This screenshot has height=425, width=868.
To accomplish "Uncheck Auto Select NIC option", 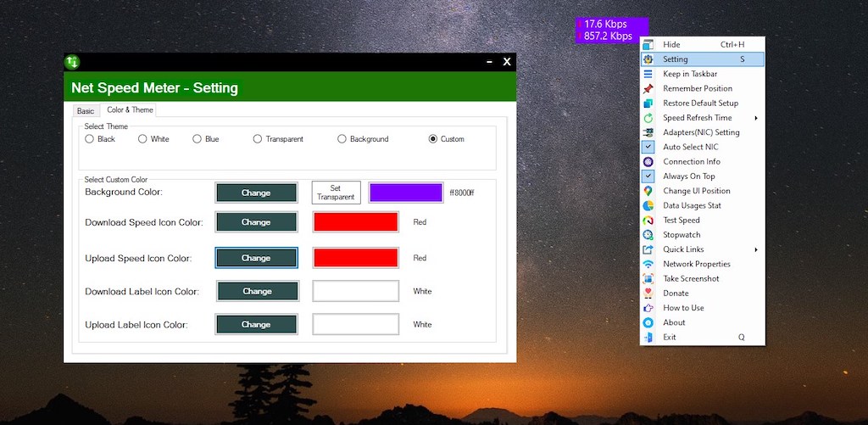I will [648, 147].
